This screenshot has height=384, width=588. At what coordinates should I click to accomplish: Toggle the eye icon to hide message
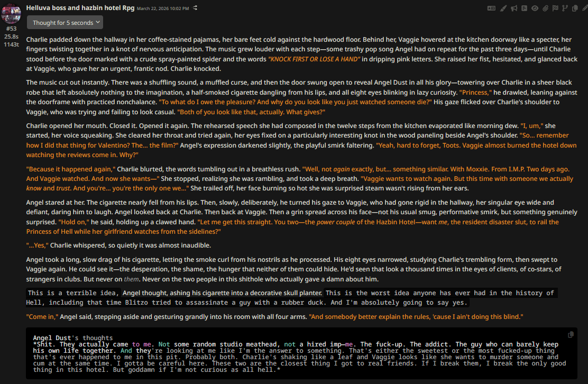(x=535, y=8)
